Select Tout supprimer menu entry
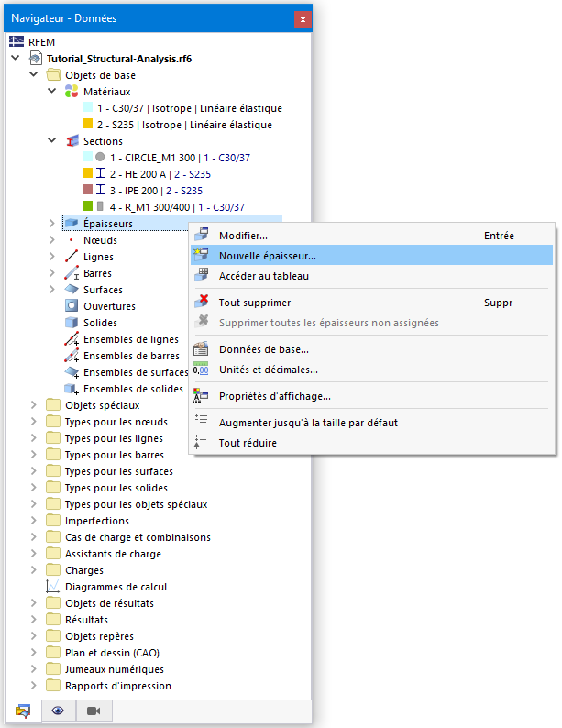562x728 pixels. coord(371,303)
